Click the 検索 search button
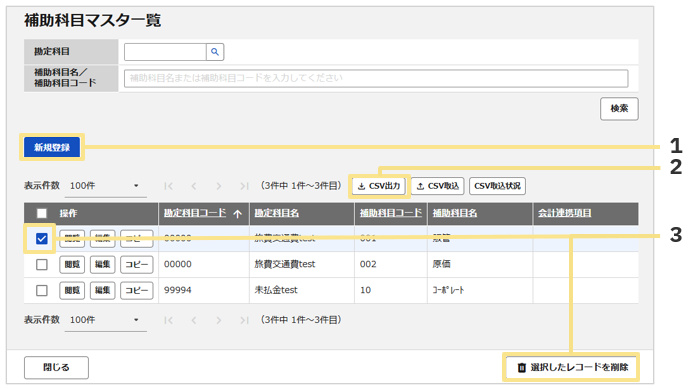This screenshot has width=690, height=389. tap(619, 109)
